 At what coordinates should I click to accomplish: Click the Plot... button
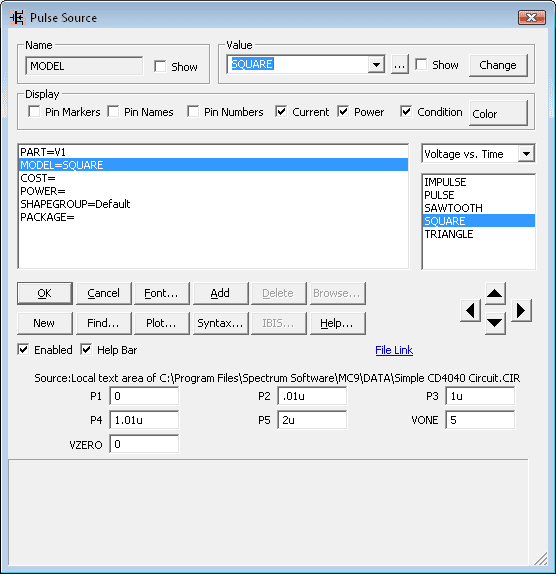tap(162, 323)
